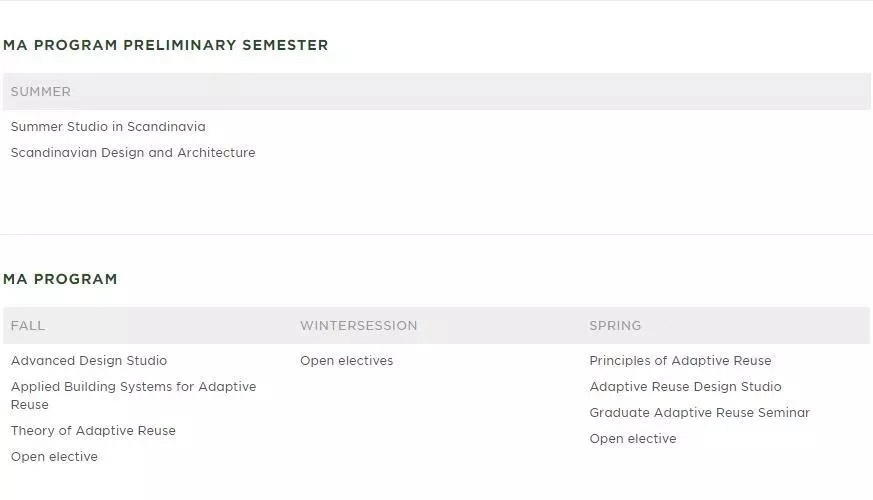Open the Advanced Design Studio course
Screen dimensions: 873x500
(89, 361)
